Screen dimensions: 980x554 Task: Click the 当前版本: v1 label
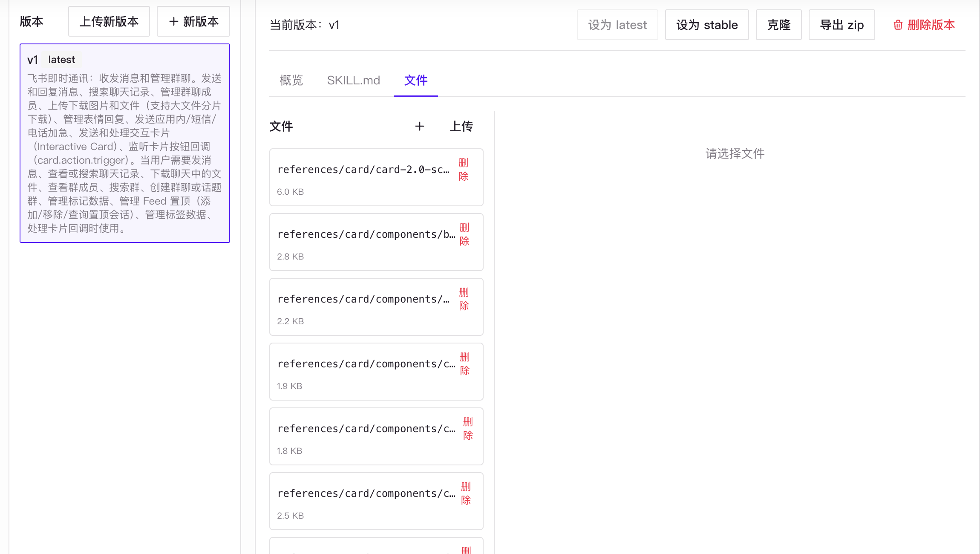[x=305, y=25]
